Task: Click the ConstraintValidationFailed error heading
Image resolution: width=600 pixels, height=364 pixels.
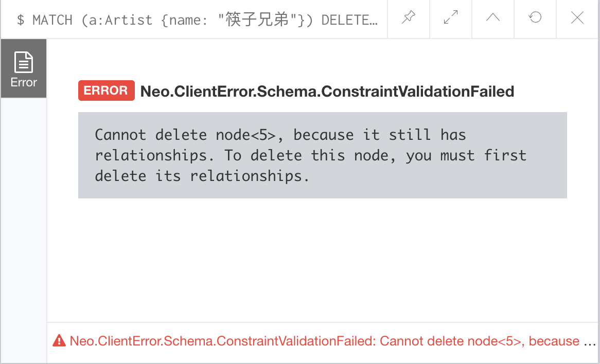Action: click(327, 92)
